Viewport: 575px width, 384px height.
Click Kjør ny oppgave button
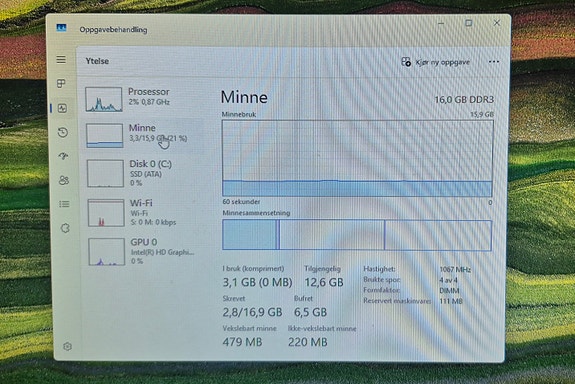point(435,62)
